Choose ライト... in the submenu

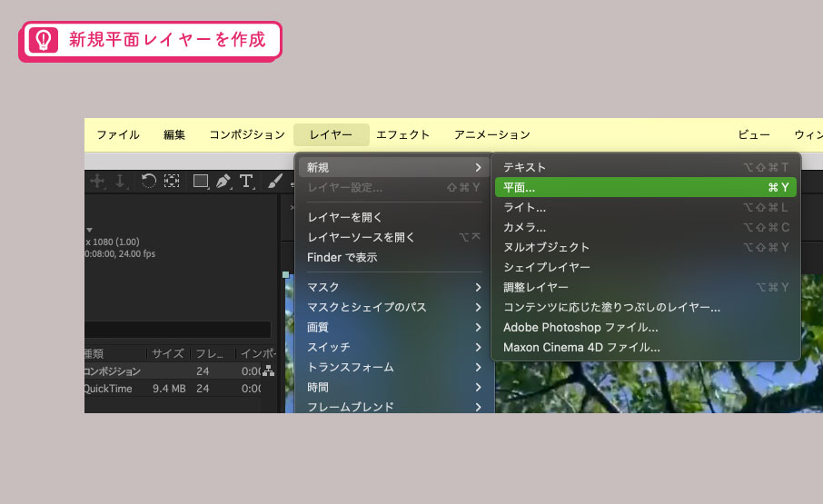(x=646, y=207)
